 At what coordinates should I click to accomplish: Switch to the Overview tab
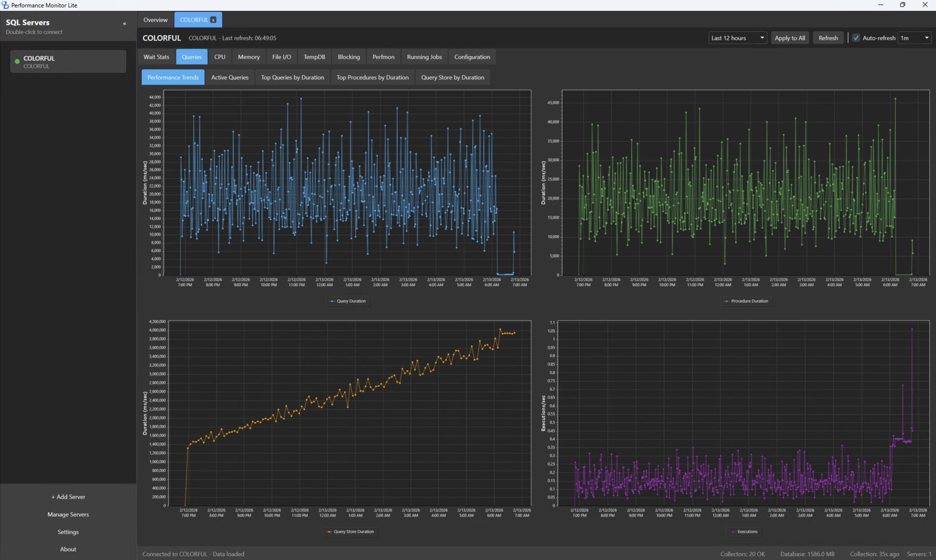pos(155,20)
